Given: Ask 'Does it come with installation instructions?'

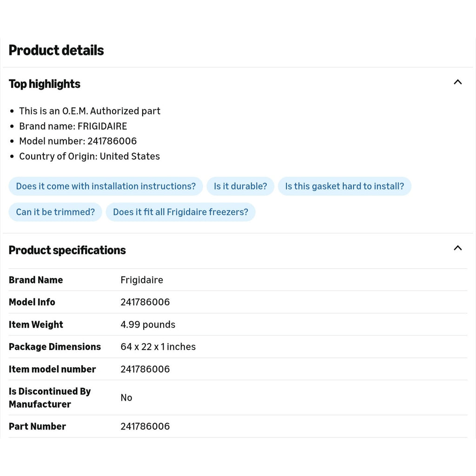Looking at the screenshot, I should [x=106, y=186].
